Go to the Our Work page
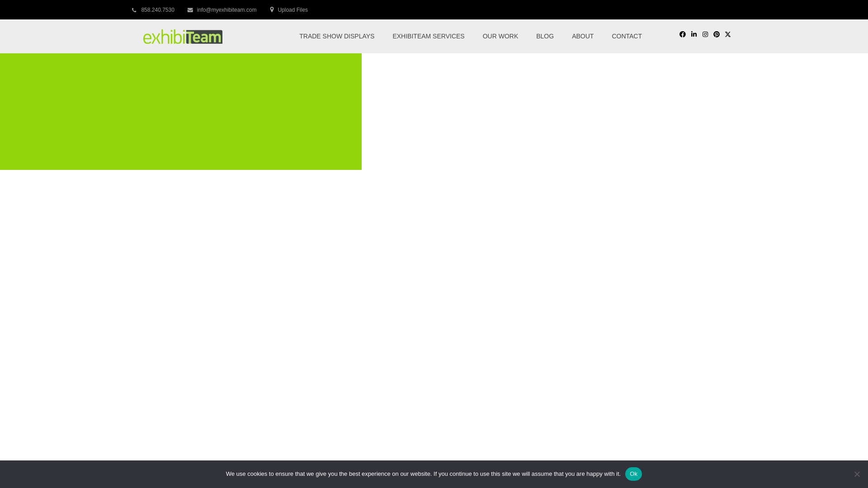The height and width of the screenshot is (488, 868). tap(500, 36)
